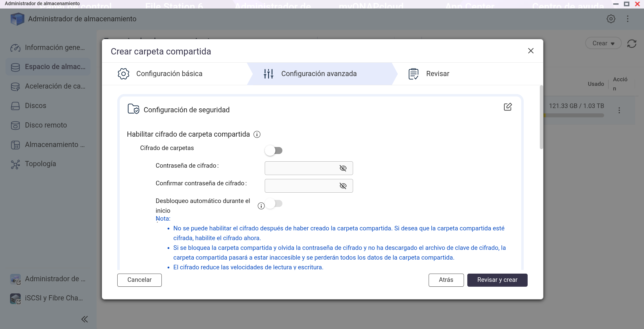This screenshot has height=329, width=644.
Task: Click info icon beside Habilitar cifrado de carpeta
Action: click(257, 135)
